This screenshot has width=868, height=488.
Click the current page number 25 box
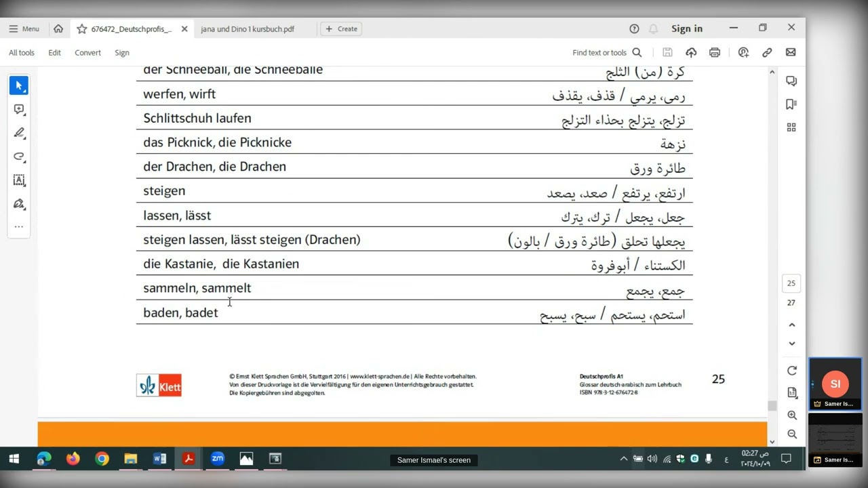click(791, 283)
